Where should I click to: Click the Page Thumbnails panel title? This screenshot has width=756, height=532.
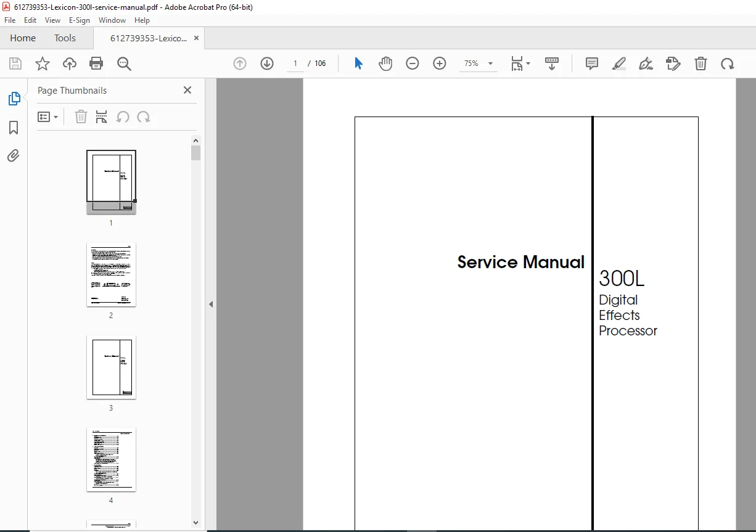point(72,91)
